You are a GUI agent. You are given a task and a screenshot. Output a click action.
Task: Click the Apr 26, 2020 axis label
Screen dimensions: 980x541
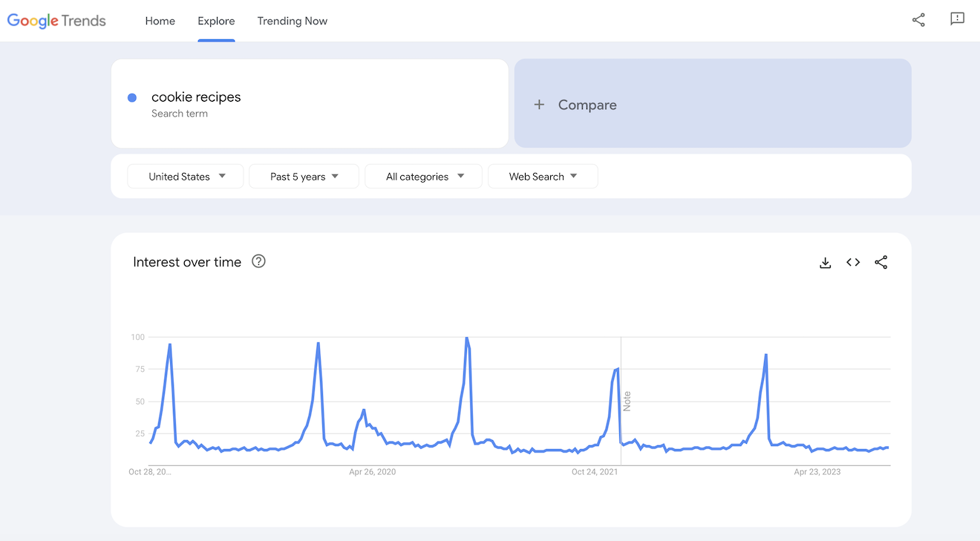[x=372, y=472]
